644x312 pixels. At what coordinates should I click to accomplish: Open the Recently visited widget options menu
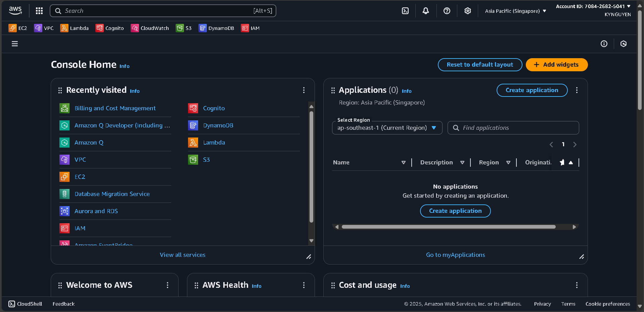[x=304, y=90]
